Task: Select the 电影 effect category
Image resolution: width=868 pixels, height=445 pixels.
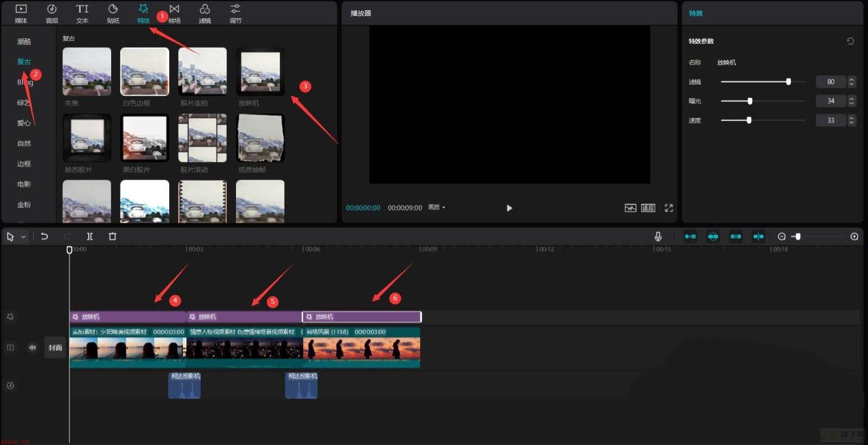Action: tap(24, 184)
